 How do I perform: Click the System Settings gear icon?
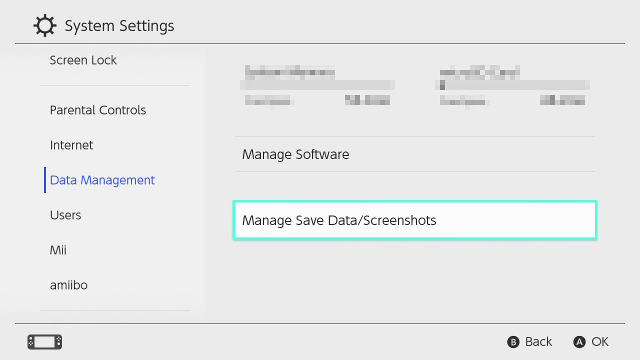44,26
